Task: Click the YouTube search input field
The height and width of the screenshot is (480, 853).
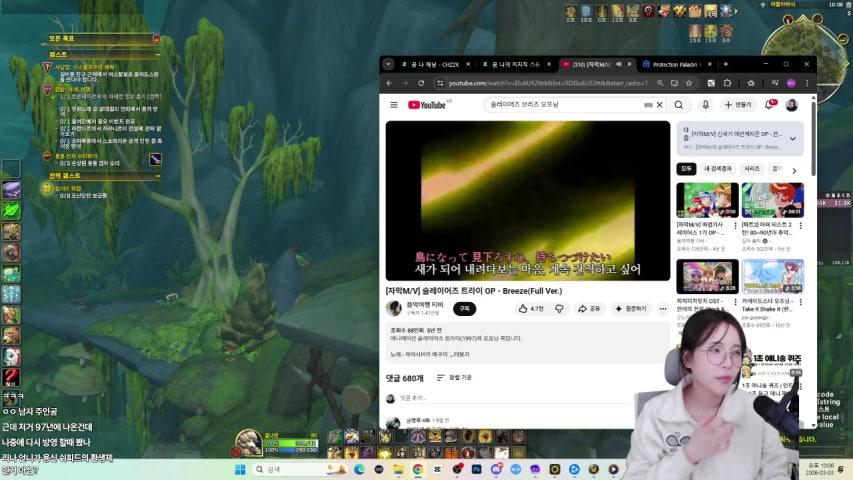Action: [x=566, y=104]
